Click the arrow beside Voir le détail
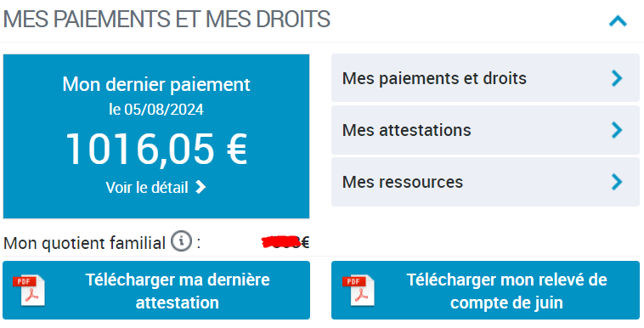Screen dimensions: 644x328 click(201, 188)
